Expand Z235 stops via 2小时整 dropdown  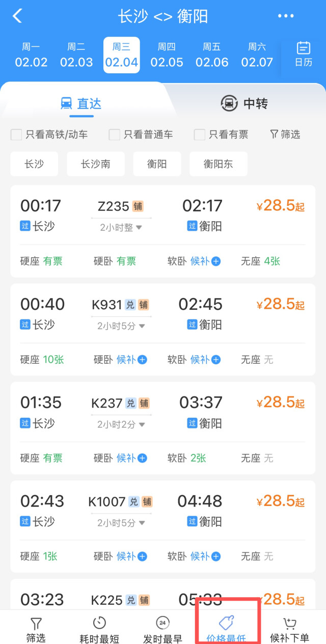coord(121,227)
